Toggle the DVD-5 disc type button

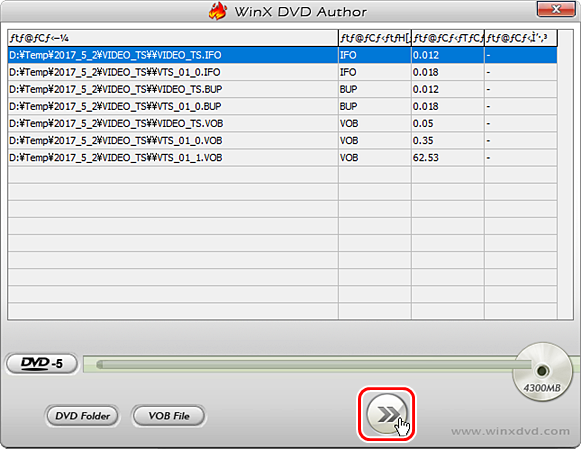tap(42, 363)
